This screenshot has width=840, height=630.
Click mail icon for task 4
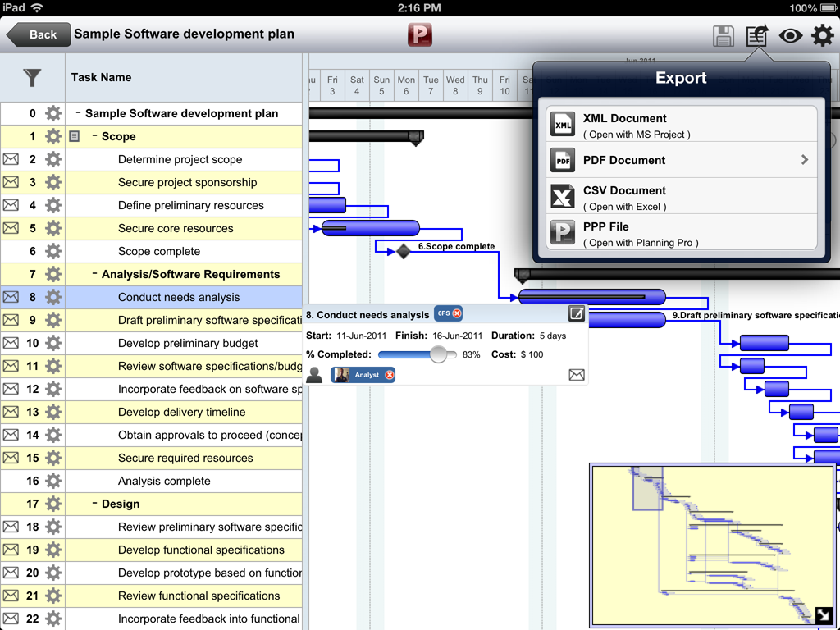[x=11, y=205]
